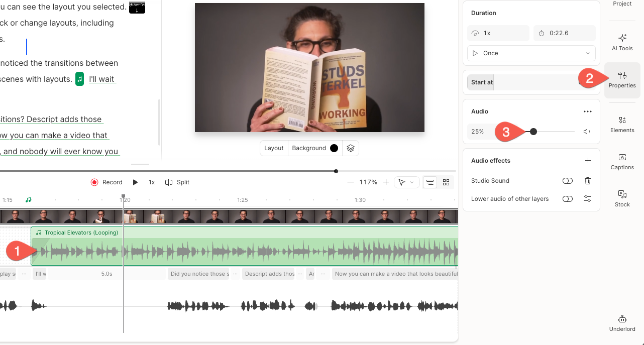
Task: Toggle Lower audio of other layers
Action: click(567, 199)
